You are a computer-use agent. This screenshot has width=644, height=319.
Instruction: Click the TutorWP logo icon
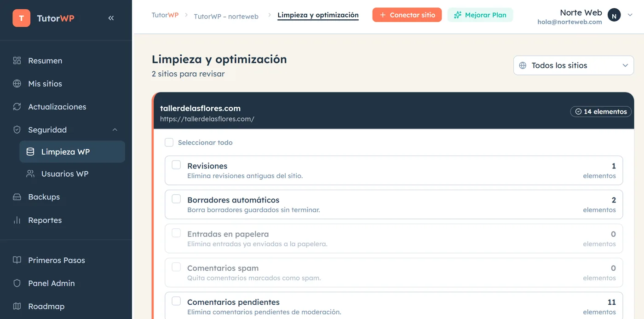coord(22,18)
